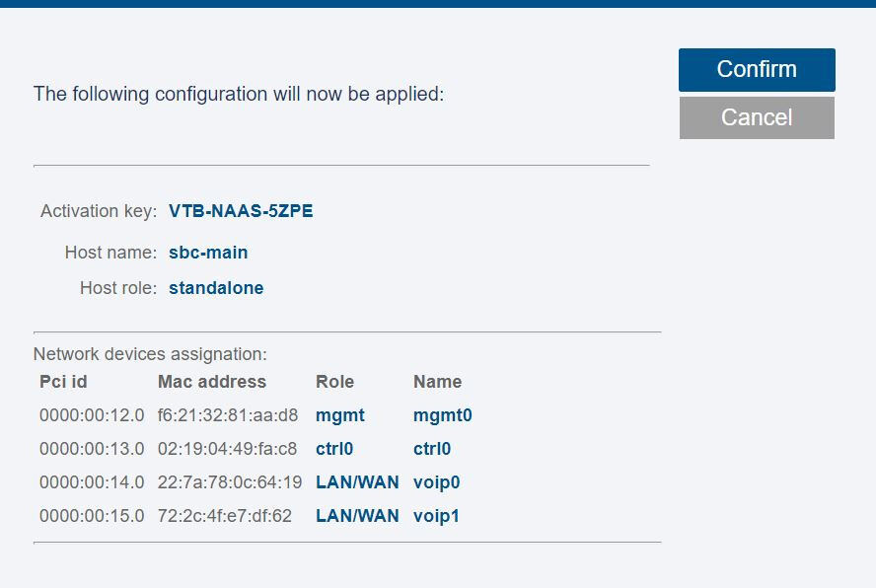Click the host name value sbc-main
The width and height of the screenshot is (876, 588).
(x=208, y=253)
